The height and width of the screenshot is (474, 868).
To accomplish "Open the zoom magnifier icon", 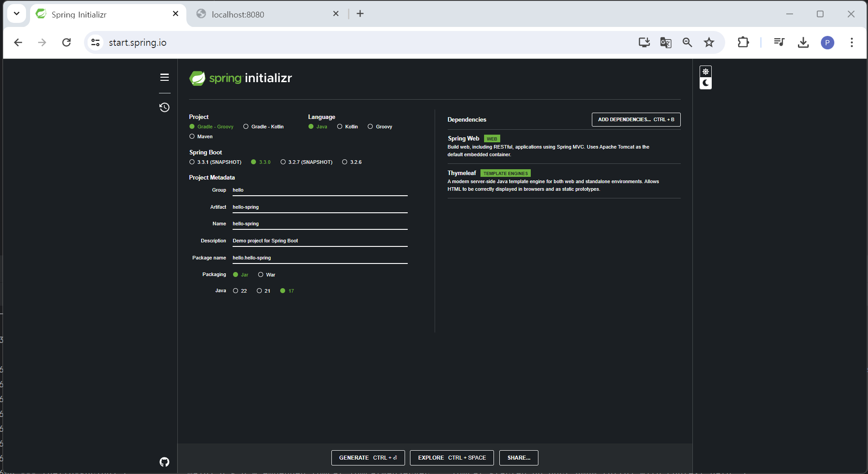I will [687, 43].
